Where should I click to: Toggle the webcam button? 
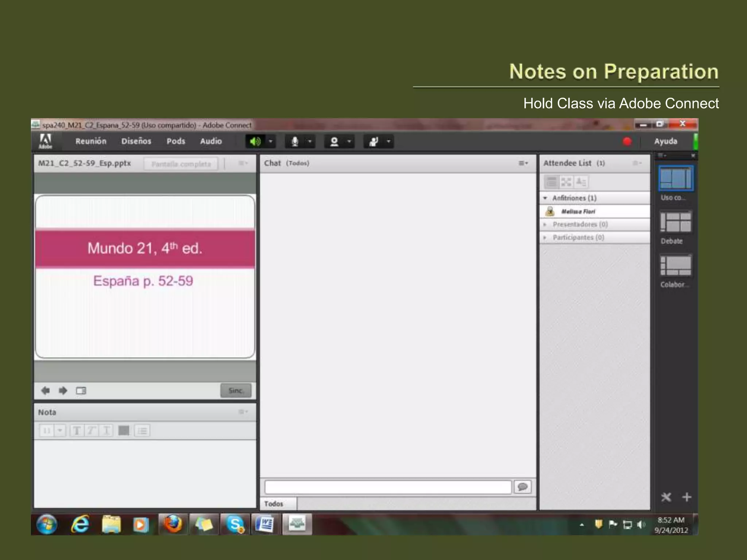click(334, 141)
